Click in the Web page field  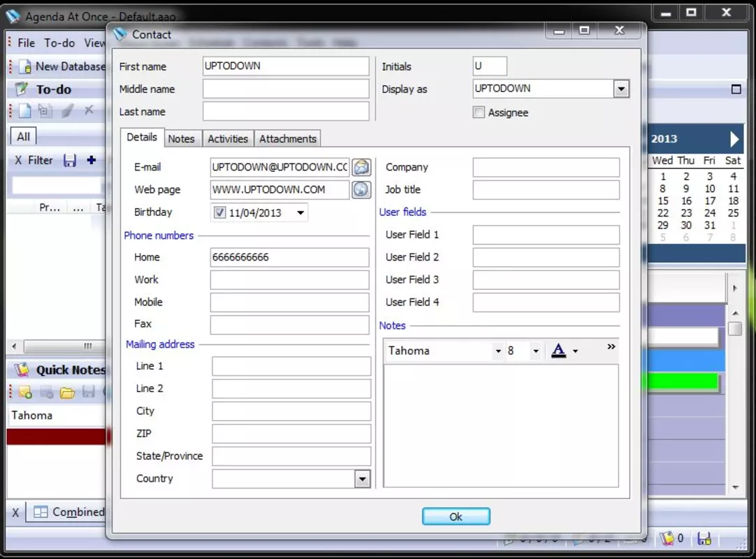click(x=279, y=190)
